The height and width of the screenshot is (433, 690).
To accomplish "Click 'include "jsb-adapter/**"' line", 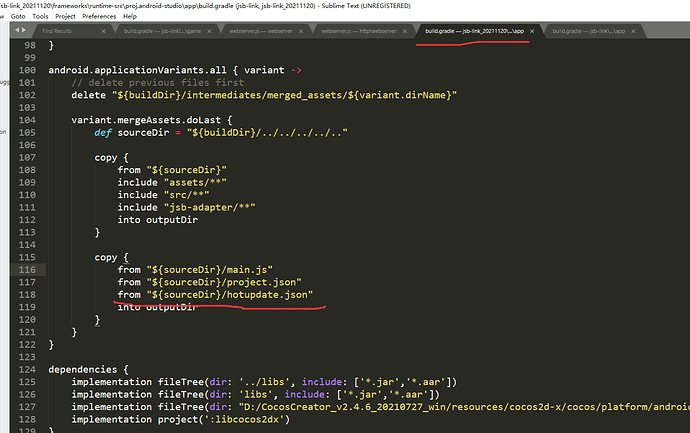I will [x=187, y=207].
